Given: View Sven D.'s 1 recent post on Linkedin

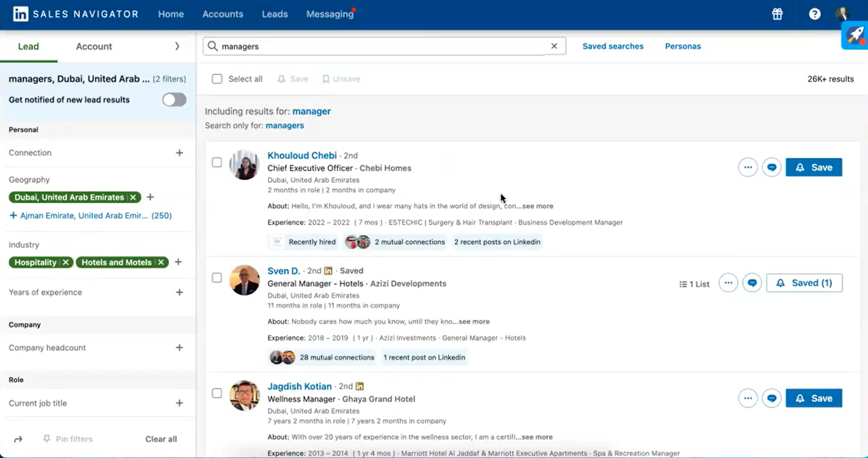Looking at the screenshot, I should click(424, 357).
